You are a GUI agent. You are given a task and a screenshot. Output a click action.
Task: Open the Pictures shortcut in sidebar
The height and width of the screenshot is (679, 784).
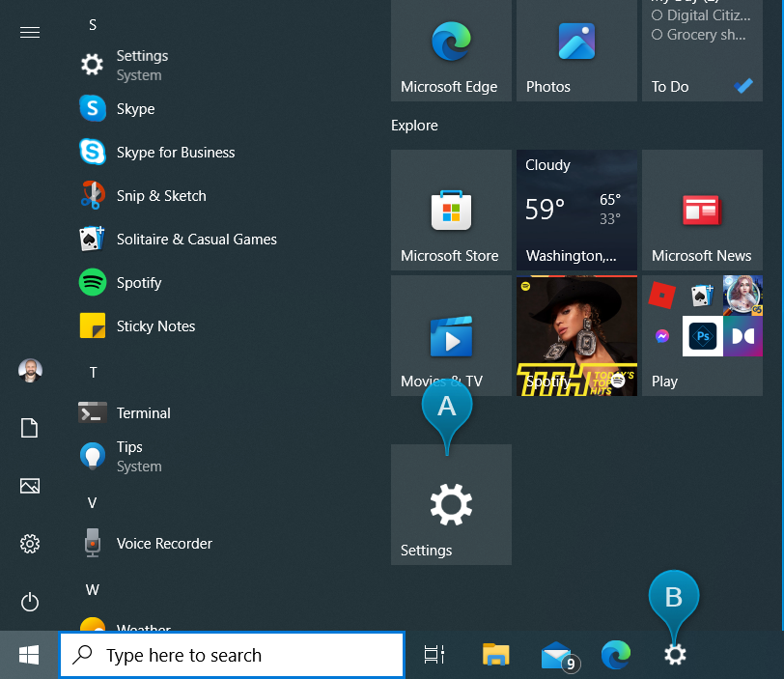(x=30, y=486)
